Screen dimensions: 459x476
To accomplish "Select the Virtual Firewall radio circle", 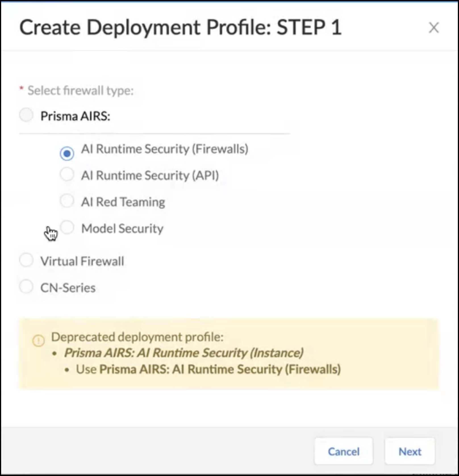I will [26, 260].
